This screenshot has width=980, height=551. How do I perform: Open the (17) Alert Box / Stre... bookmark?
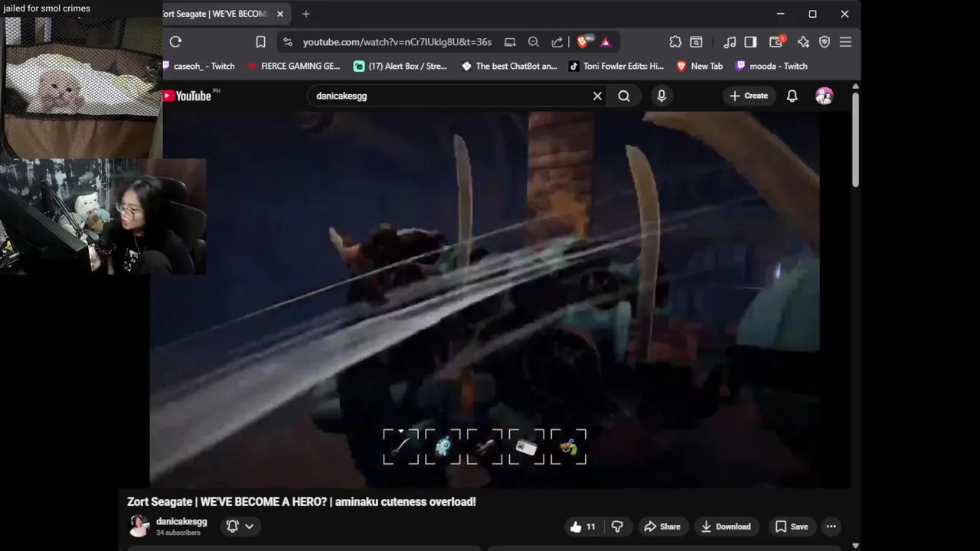pyautogui.click(x=400, y=66)
